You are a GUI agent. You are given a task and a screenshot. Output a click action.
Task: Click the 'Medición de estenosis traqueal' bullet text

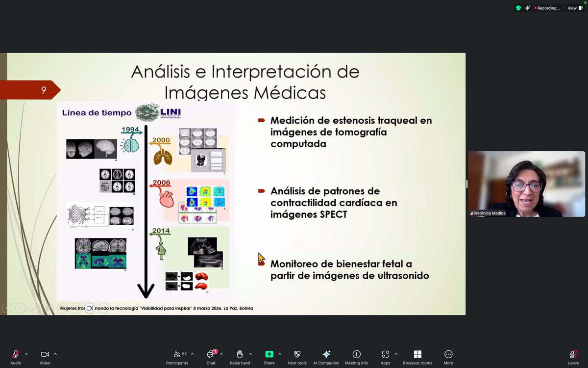pos(351,132)
